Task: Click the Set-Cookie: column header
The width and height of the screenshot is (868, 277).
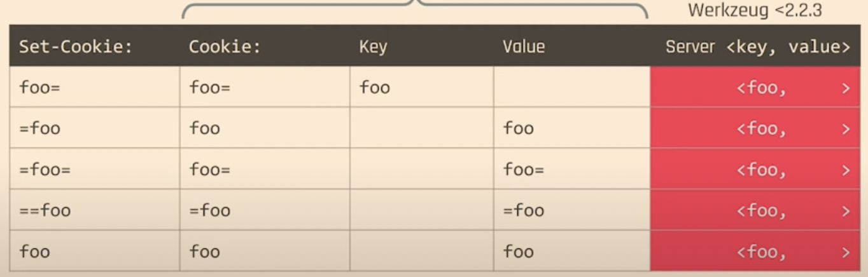Action: [x=75, y=46]
